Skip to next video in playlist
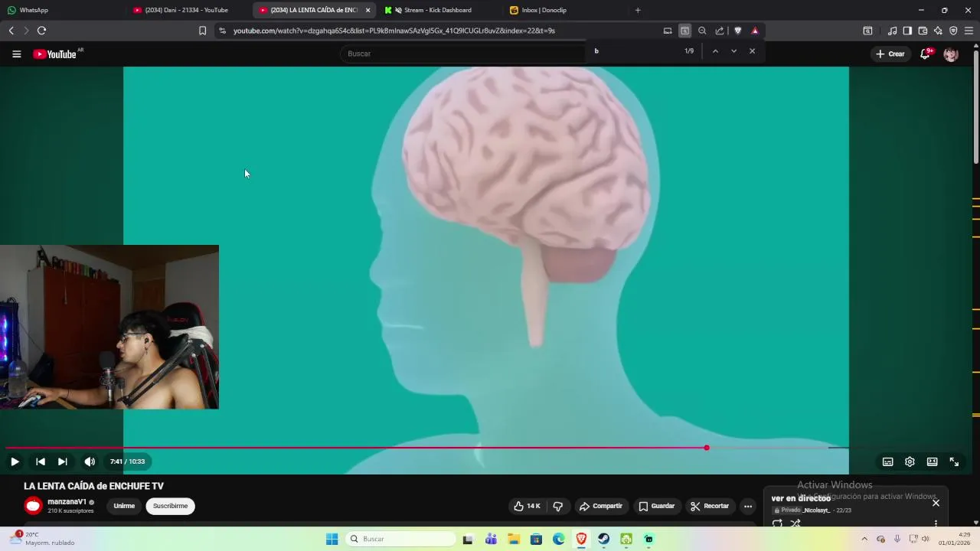 [63, 461]
